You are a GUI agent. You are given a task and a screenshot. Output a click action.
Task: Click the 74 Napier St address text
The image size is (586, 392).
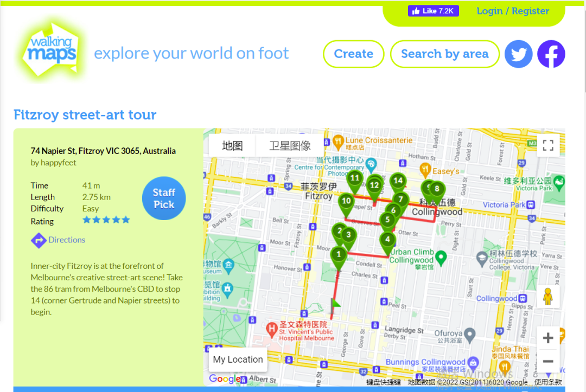click(103, 151)
